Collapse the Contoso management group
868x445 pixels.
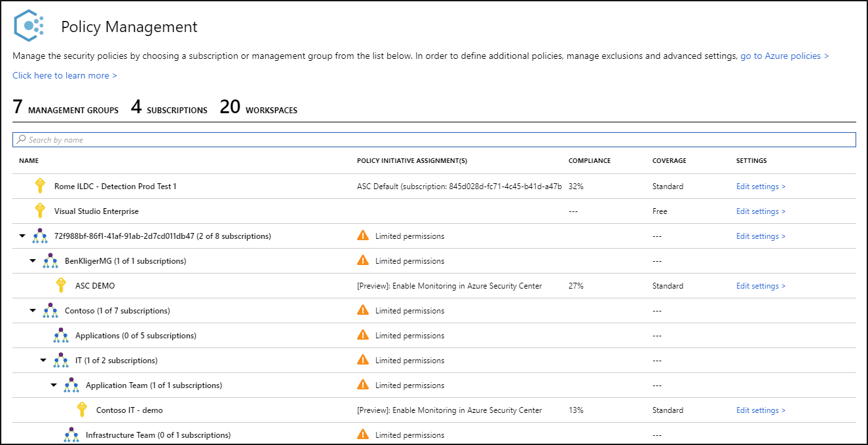[33, 311]
